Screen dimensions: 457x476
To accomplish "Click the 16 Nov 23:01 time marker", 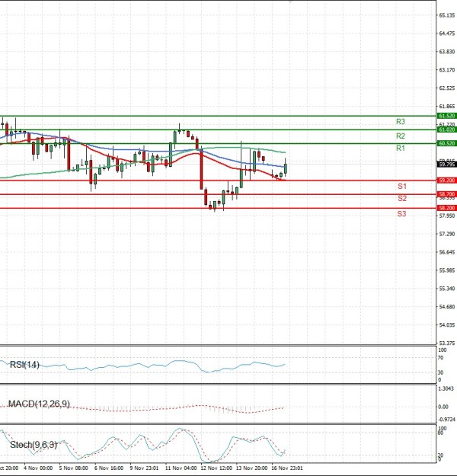I will (289, 468).
